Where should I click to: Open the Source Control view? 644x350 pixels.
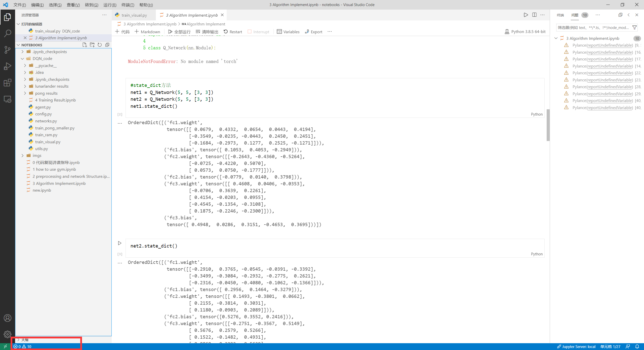coord(8,50)
